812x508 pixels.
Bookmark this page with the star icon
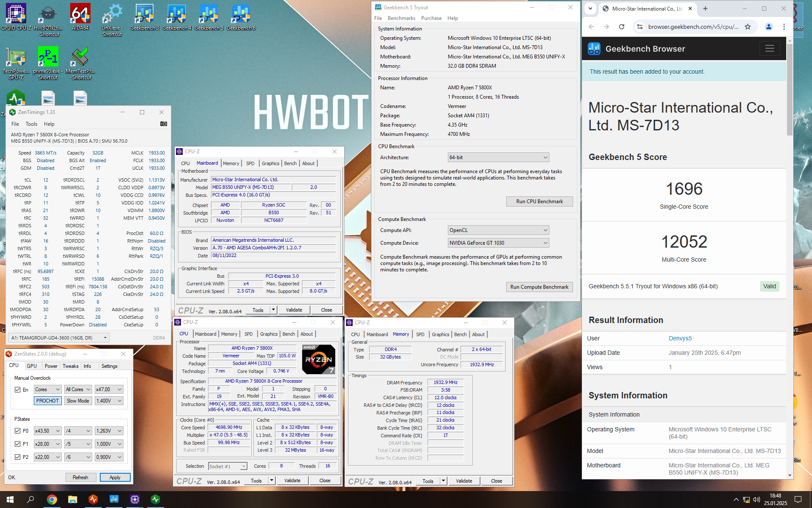pos(748,27)
